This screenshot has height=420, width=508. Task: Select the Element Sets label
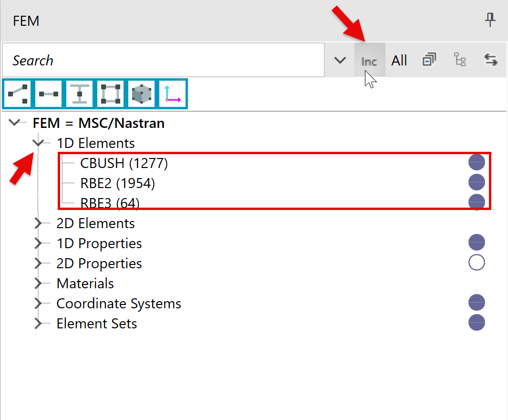pos(97,324)
